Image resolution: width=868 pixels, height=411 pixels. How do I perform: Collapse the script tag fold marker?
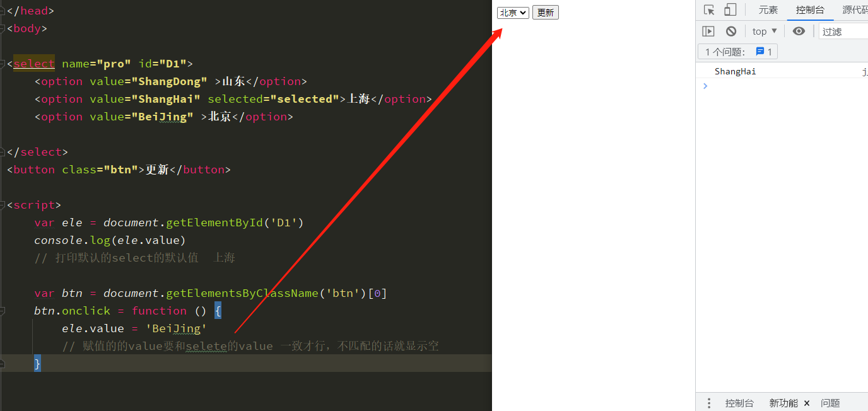pyautogui.click(x=3, y=205)
